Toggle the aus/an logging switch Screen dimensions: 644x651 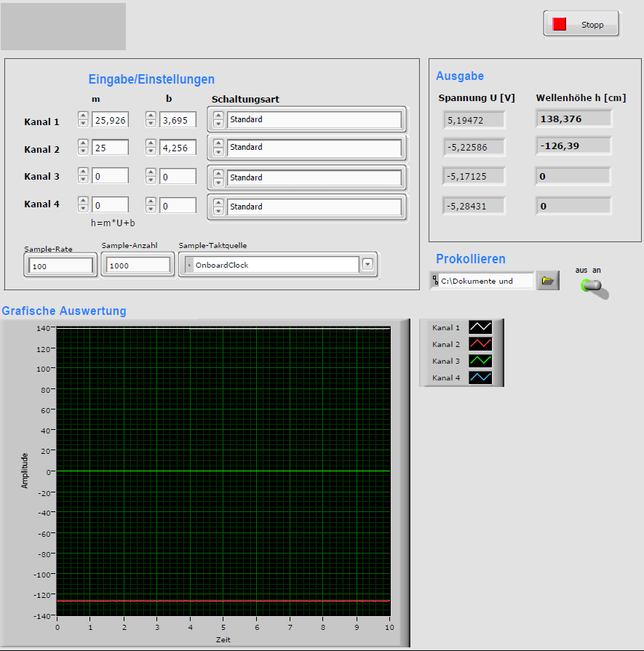tap(593, 287)
